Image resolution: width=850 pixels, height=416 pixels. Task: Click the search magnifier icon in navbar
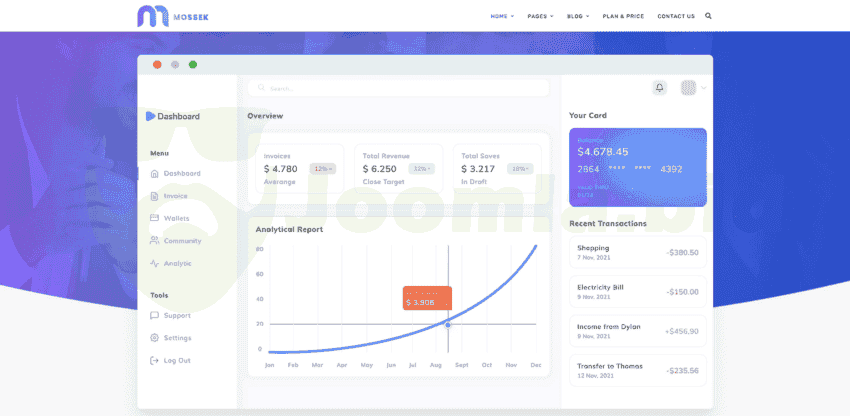click(x=709, y=16)
